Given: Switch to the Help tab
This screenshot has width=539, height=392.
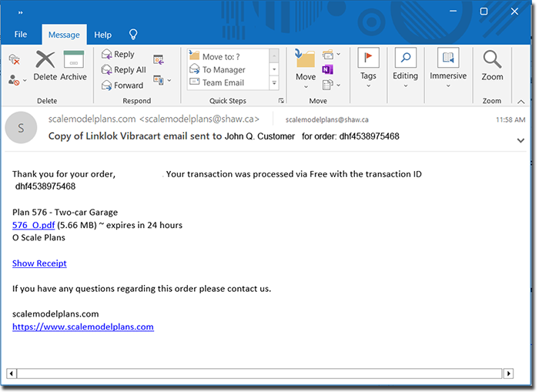Looking at the screenshot, I should coord(102,35).
